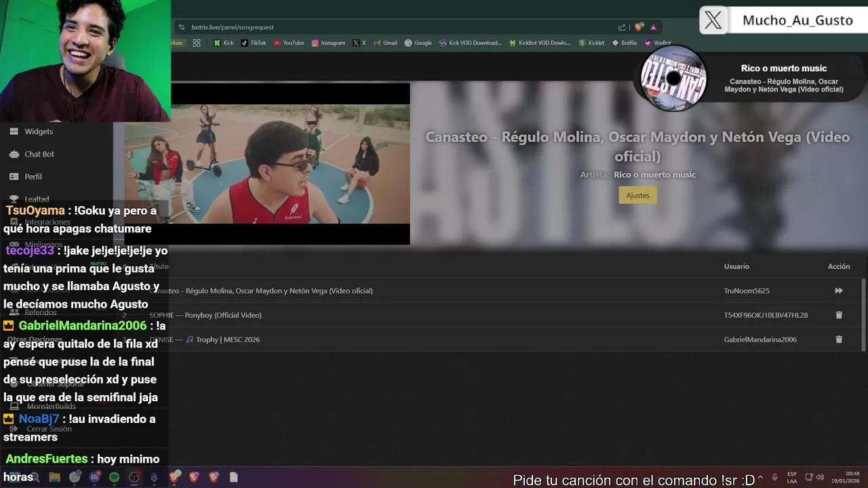
Task: Open the network tray icon
Action: point(810,477)
